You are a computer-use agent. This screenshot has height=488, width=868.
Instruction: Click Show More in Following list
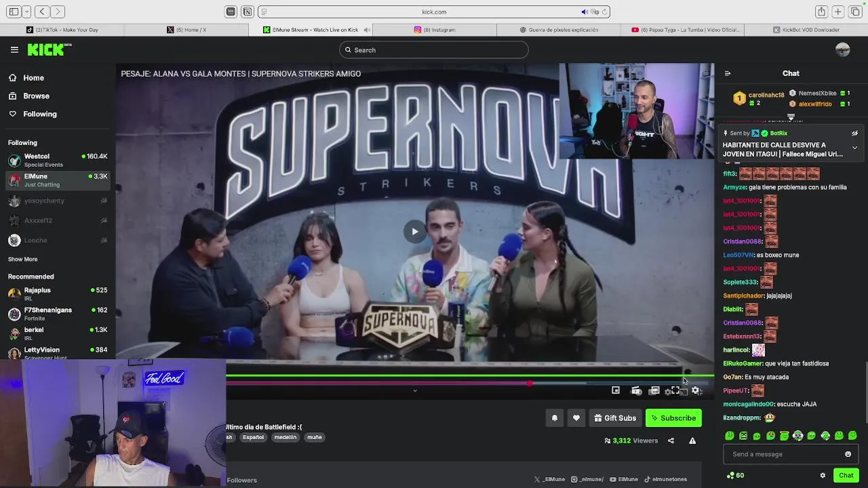[22, 259]
